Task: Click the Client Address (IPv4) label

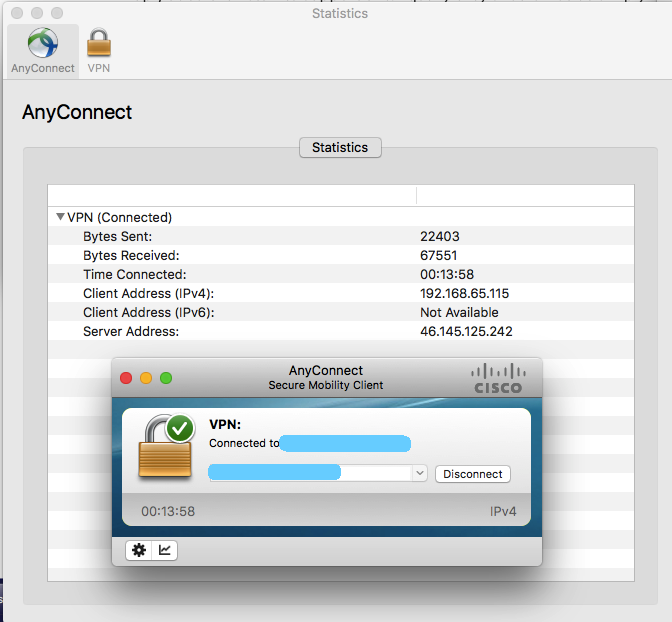Action: click(x=148, y=293)
